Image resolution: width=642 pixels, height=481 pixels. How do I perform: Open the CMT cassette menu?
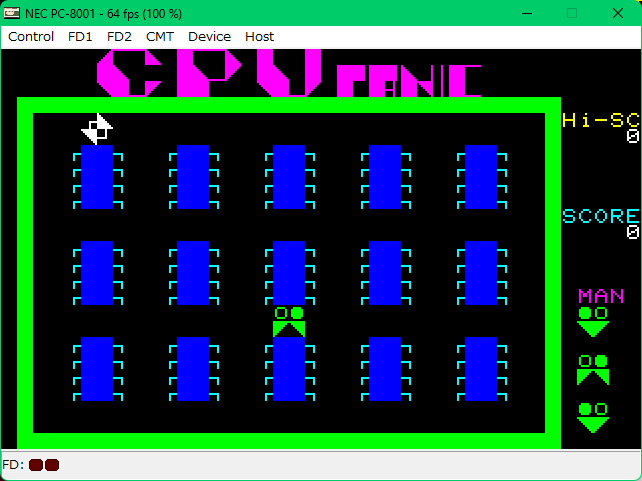click(x=159, y=36)
